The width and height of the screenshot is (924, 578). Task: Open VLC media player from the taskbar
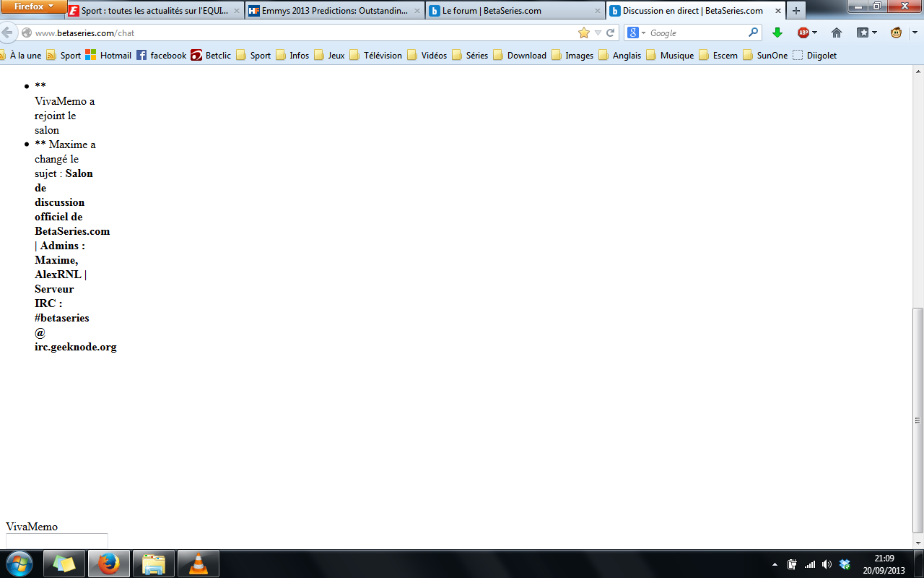tap(198, 564)
